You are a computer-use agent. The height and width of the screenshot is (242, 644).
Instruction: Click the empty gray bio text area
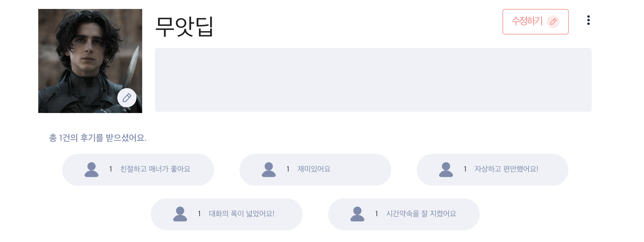click(373, 80)
